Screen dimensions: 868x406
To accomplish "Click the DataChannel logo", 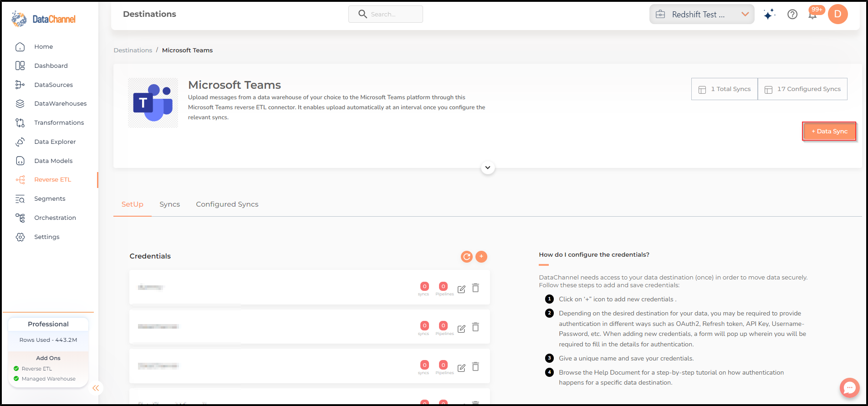I will tap(44, 19).
